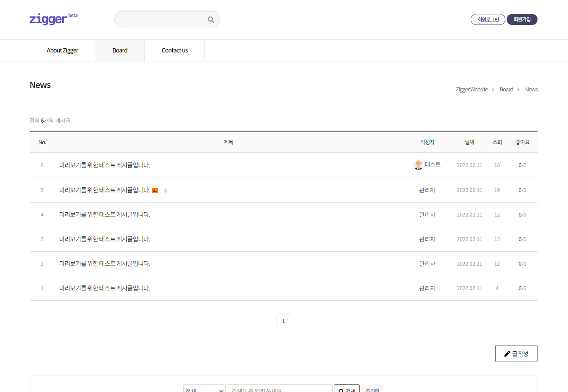
Task: Click the magnifier icon in header search
Action: point(211,19)
